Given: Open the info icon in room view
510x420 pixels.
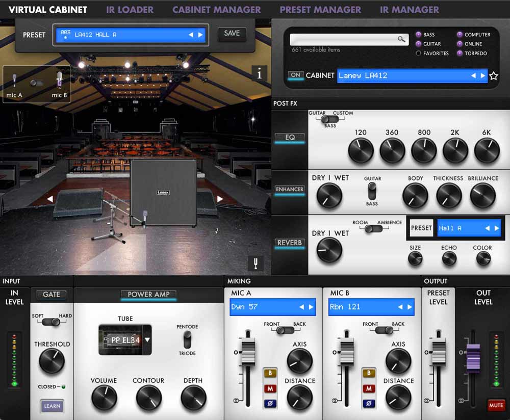Looking at the screenshot, I should (x=259, y=73).
